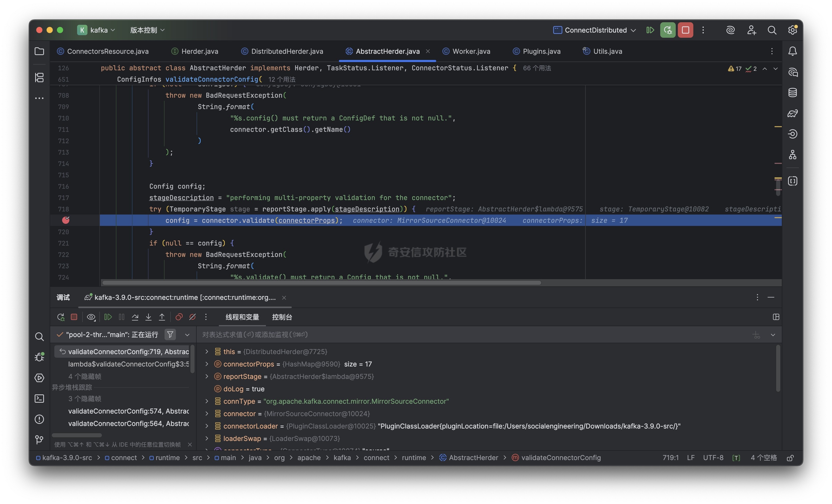
Task: Open the Problems exclamation icon in left sidebar
Action: click(x=39, y=419)
